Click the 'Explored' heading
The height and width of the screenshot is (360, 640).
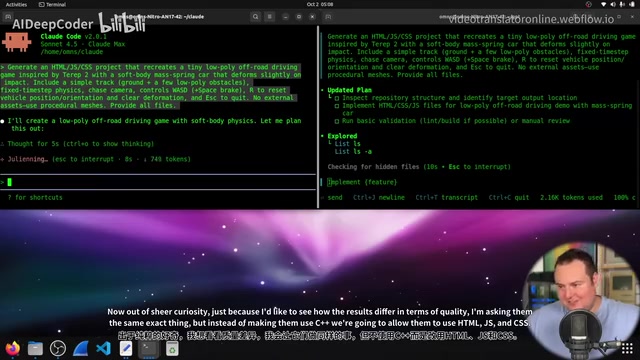tap(342, 136)
